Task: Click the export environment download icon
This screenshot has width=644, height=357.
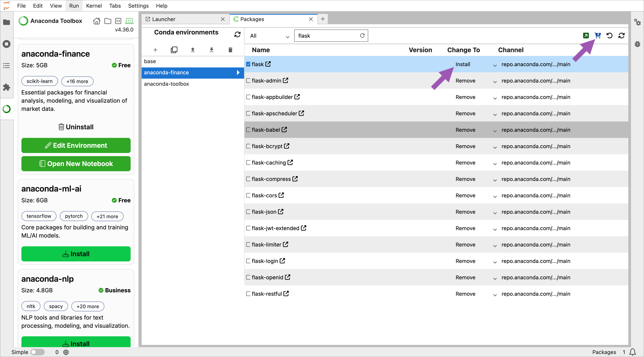Action: click(211, 50)
